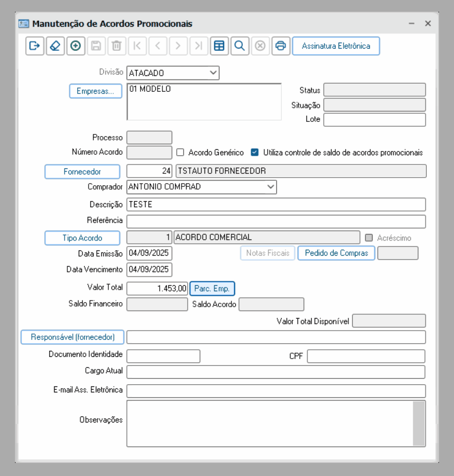Screen dimensions: 454x476
Task: Go to next record arrow icon
Action: [x=178, y=46]
